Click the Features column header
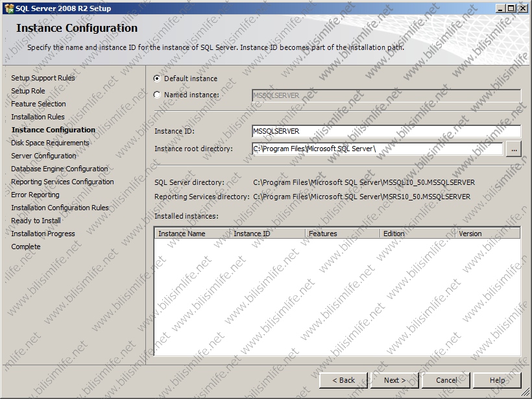 [343, 234]
